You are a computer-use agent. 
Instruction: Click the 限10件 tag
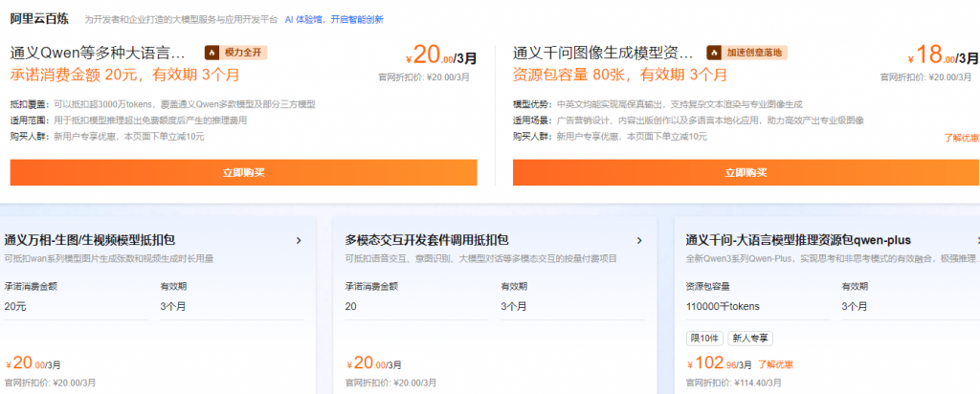[x=705, y=338]
